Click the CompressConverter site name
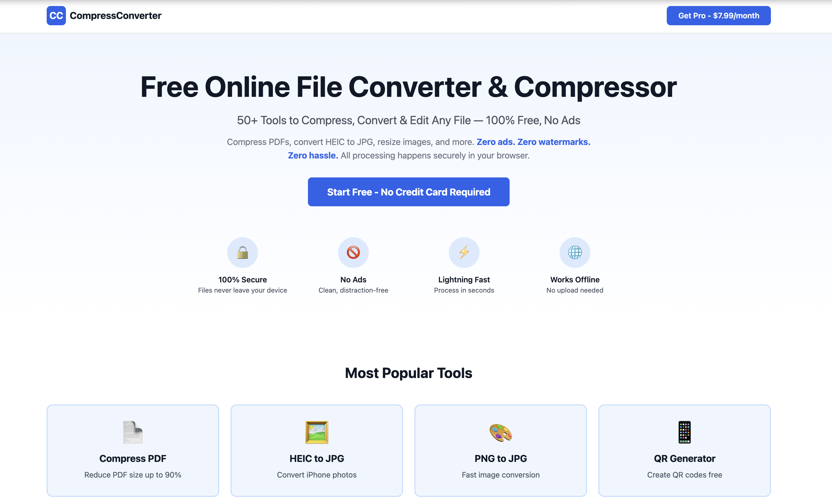The image size is (832, 504). [115, 16]
